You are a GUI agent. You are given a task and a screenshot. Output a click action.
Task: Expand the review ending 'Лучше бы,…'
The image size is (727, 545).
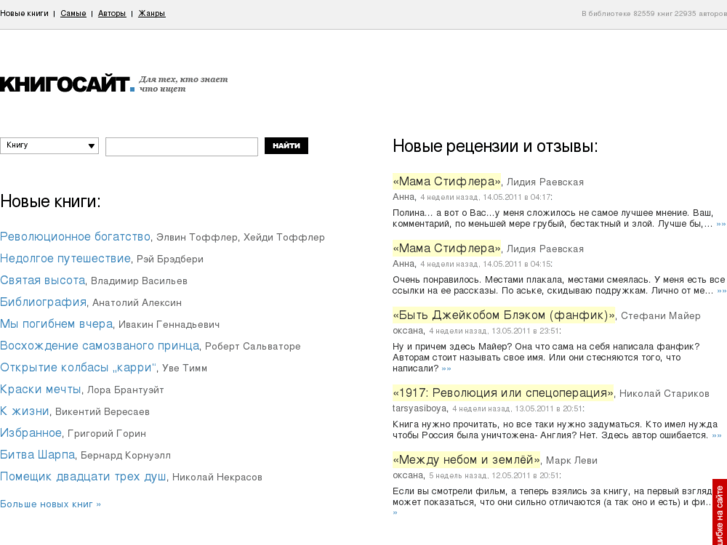tap(721, 224)
